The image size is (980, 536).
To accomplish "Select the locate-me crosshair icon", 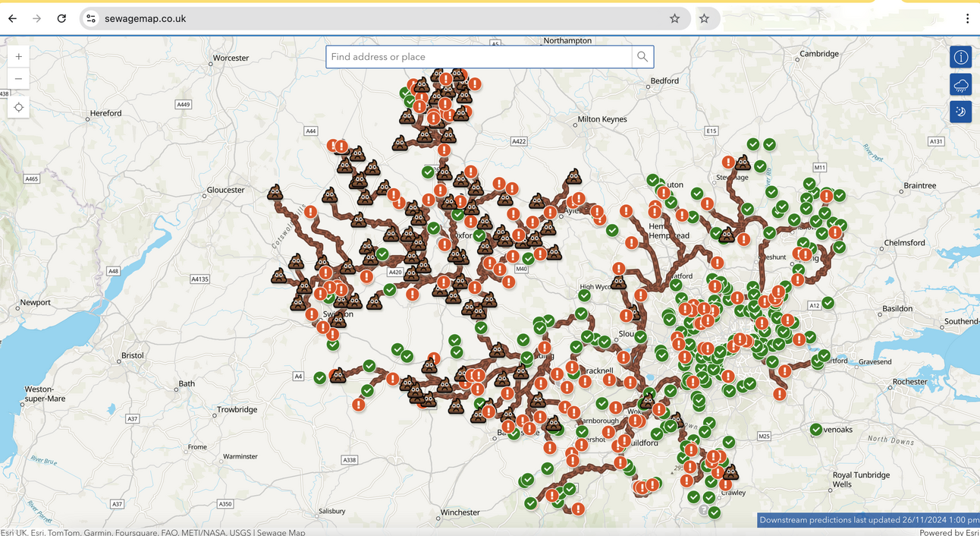I will tap(18, 107).
